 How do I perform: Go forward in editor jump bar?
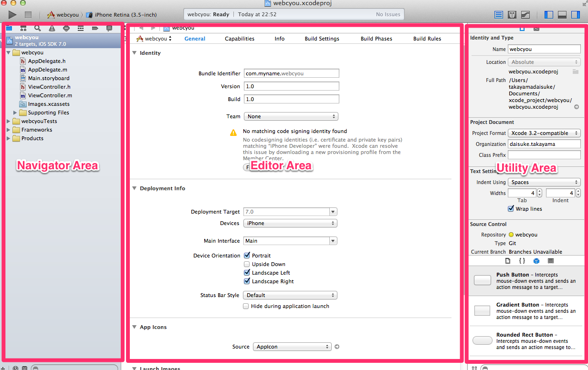pos(153,28)
